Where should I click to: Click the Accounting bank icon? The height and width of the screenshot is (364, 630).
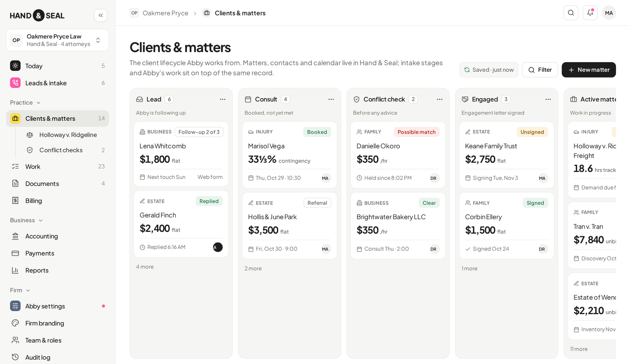click(x=15, y=236)
